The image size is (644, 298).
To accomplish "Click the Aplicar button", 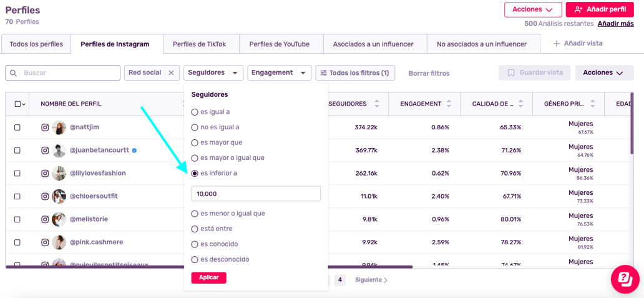I will point(208,278).
